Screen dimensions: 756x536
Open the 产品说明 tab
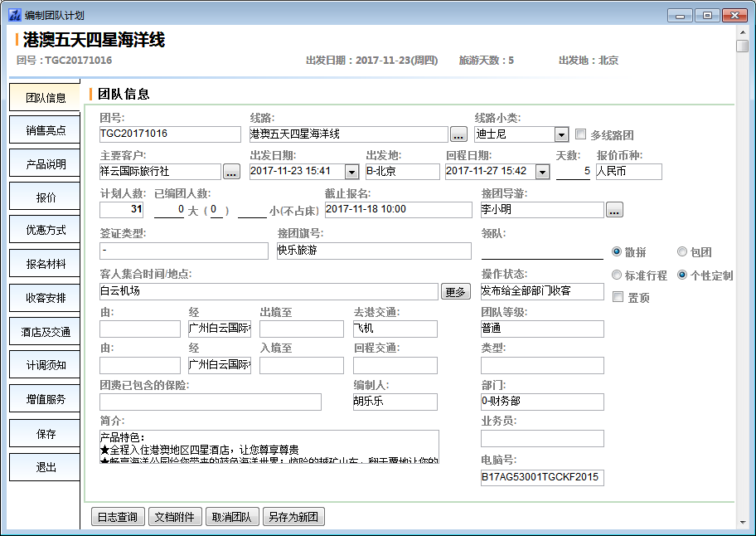pyautogui.click(x=45, y=164)
